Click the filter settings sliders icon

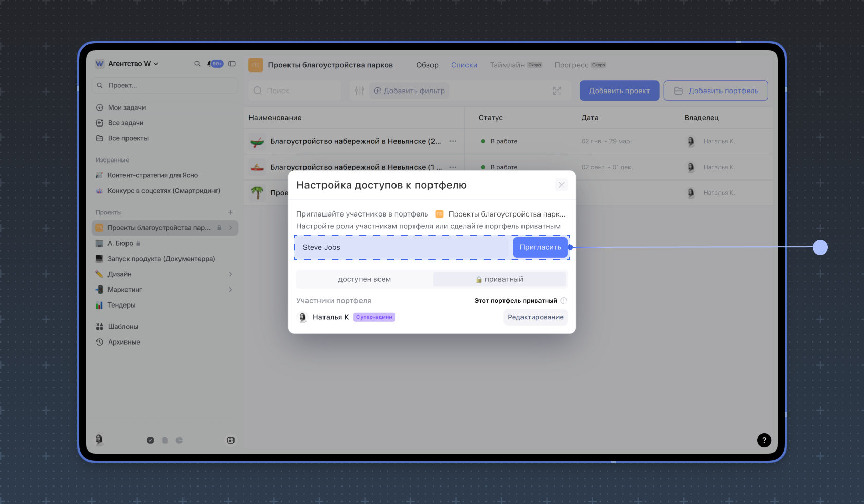[359, 91]
